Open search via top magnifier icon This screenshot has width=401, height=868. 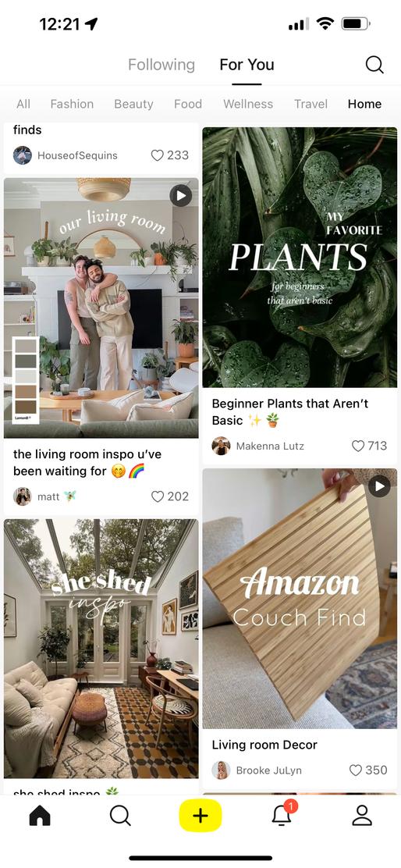point(374,65)
